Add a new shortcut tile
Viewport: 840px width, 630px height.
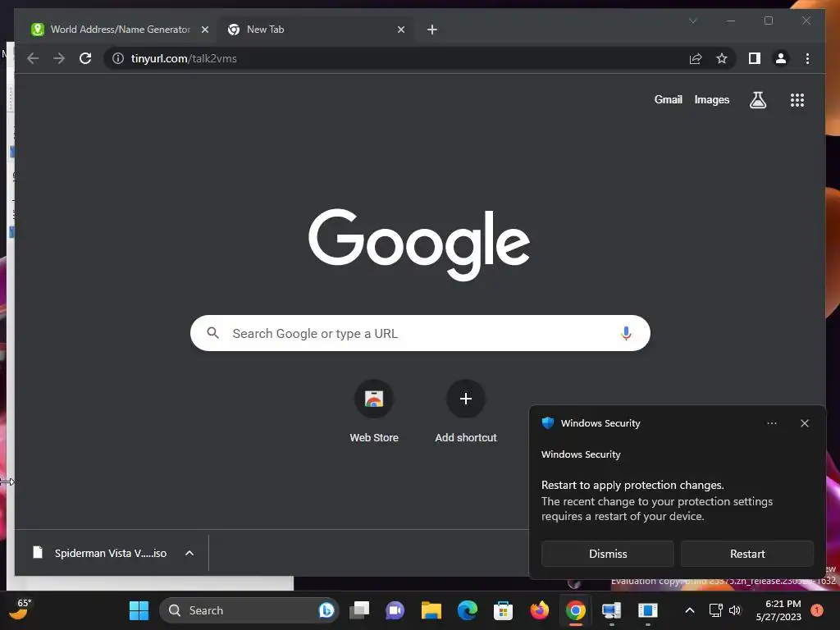(466, 411)
